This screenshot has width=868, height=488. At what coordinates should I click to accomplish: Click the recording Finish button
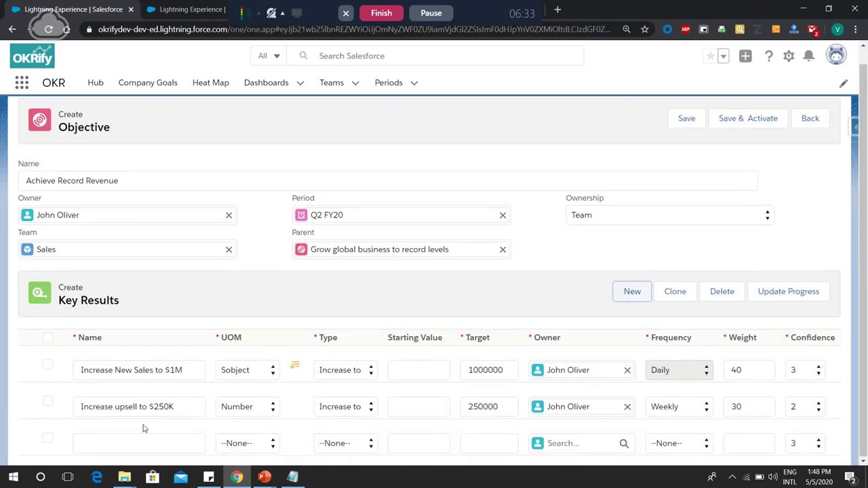381,13
